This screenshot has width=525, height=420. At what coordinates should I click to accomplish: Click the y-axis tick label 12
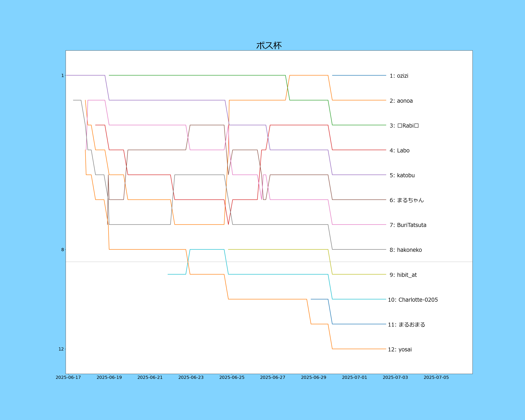pos(61,349)
